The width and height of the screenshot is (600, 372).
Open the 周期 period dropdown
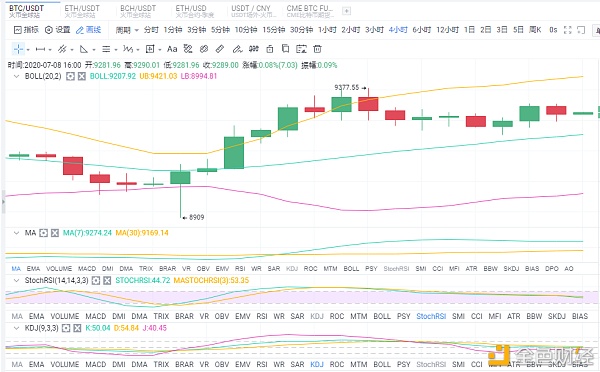coord(127,30)
